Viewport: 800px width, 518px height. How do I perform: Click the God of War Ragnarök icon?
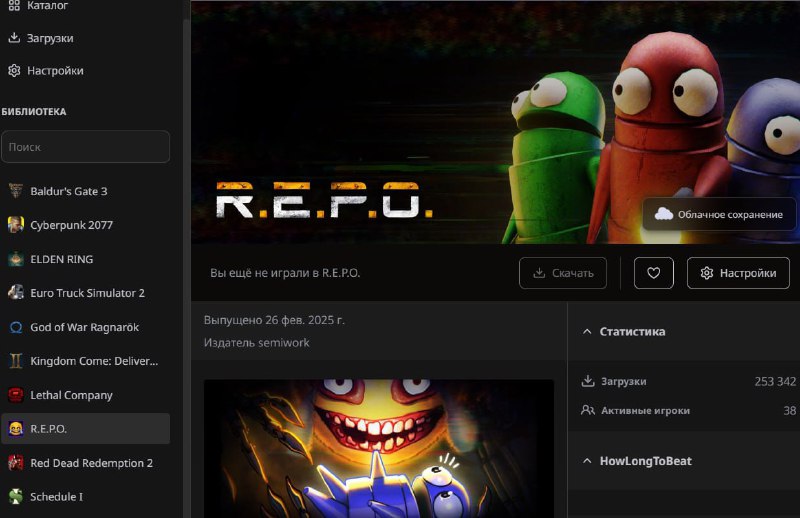coord(16,327)
